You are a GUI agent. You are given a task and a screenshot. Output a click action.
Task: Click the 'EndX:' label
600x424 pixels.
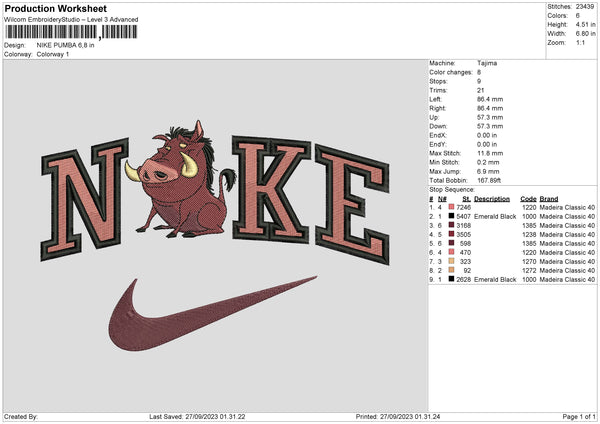pyautogui.click(x=438, y=135)
